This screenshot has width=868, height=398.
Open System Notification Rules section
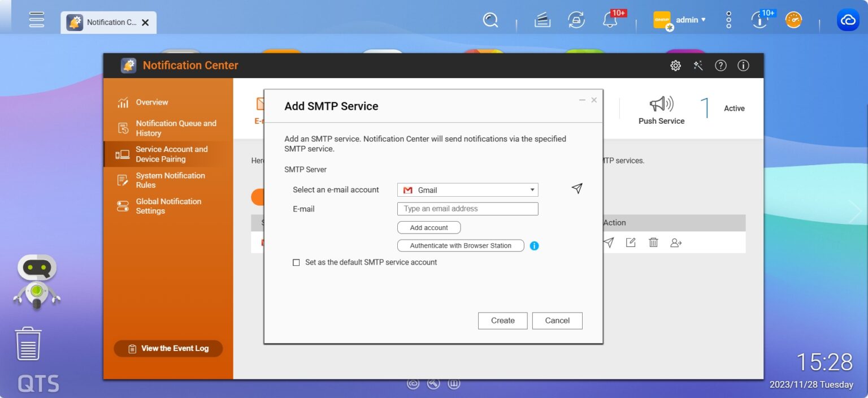pos(170,180)
